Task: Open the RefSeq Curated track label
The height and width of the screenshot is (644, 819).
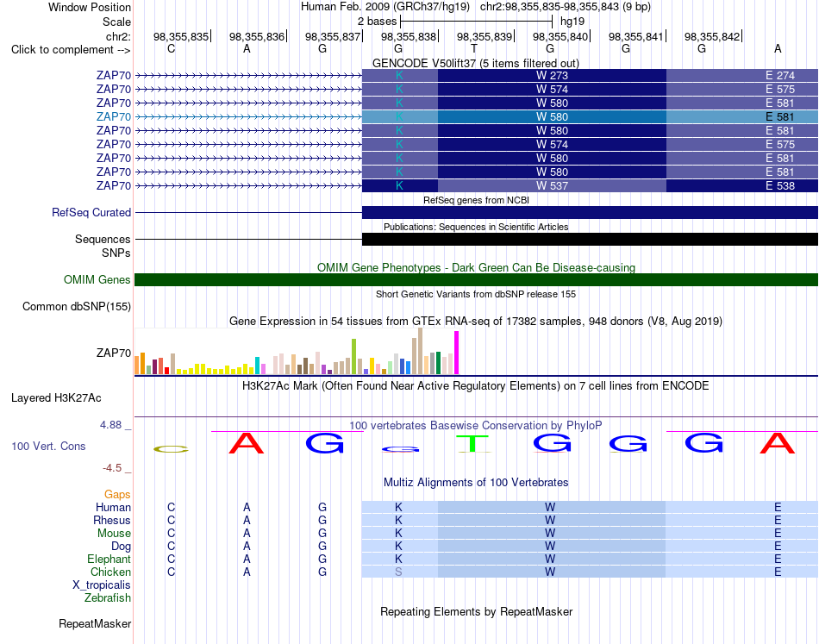Action: tap(91, 213)
